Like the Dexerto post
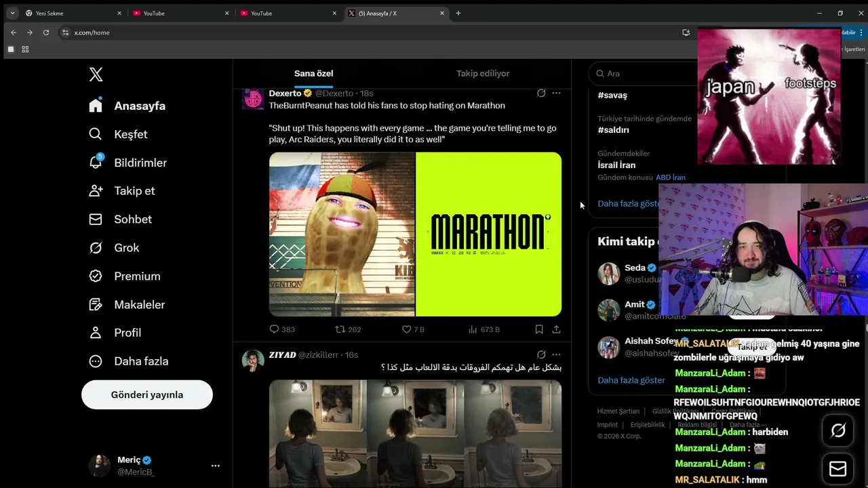This screenshot has width=868, height=488. tap(413, 329)
